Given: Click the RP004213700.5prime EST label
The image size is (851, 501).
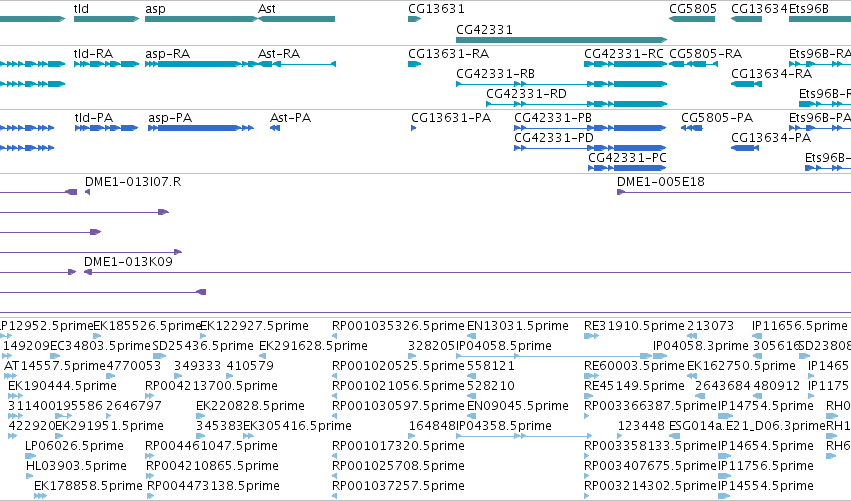Looking at the screenshot, I should point(211,386).
